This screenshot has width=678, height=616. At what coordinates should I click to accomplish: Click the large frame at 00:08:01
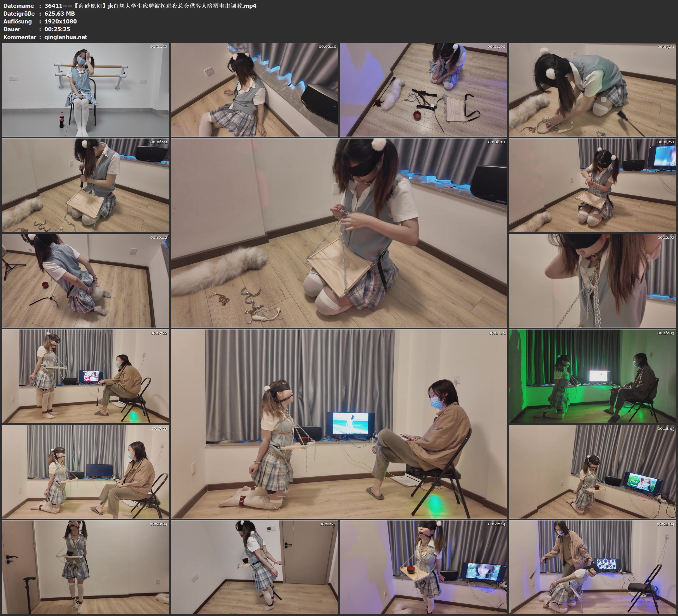tap(339, 233)
